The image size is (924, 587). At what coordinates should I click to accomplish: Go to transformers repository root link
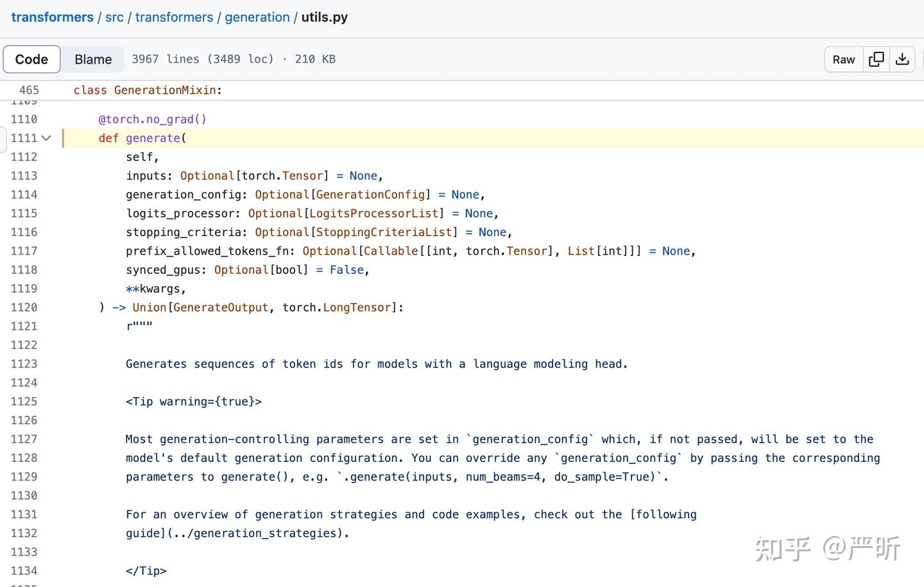52,17
